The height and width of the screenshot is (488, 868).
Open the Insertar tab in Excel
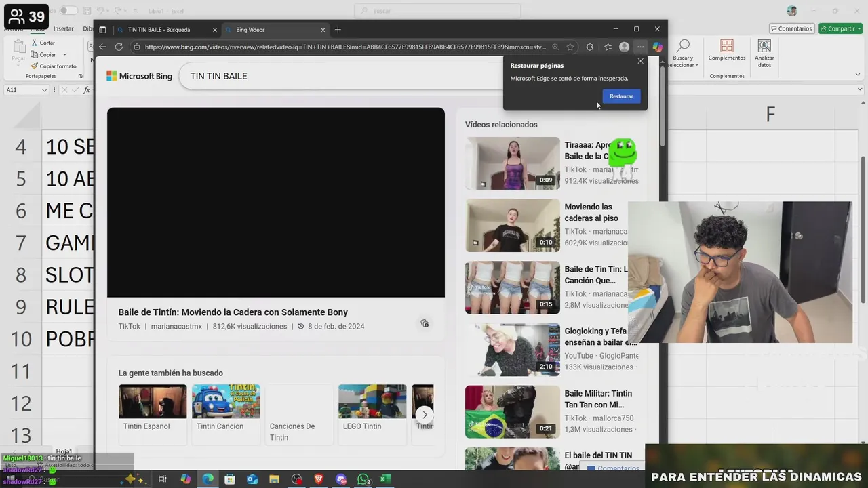tap(64, 28)
